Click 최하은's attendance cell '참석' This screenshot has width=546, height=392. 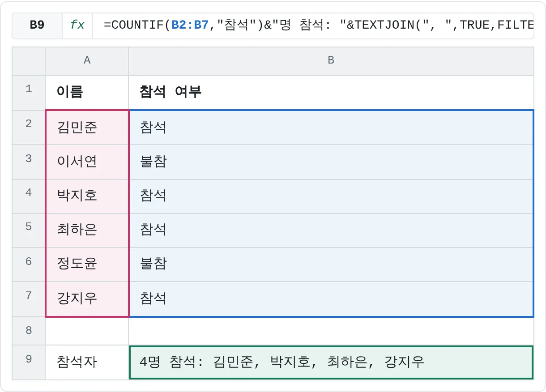(x=331, y=230)
